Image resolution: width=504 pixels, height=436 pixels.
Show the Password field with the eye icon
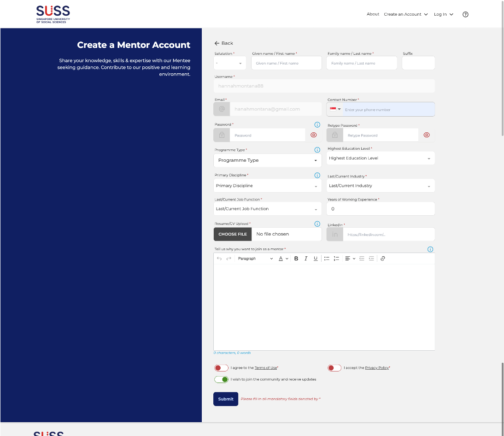(314, 135)
